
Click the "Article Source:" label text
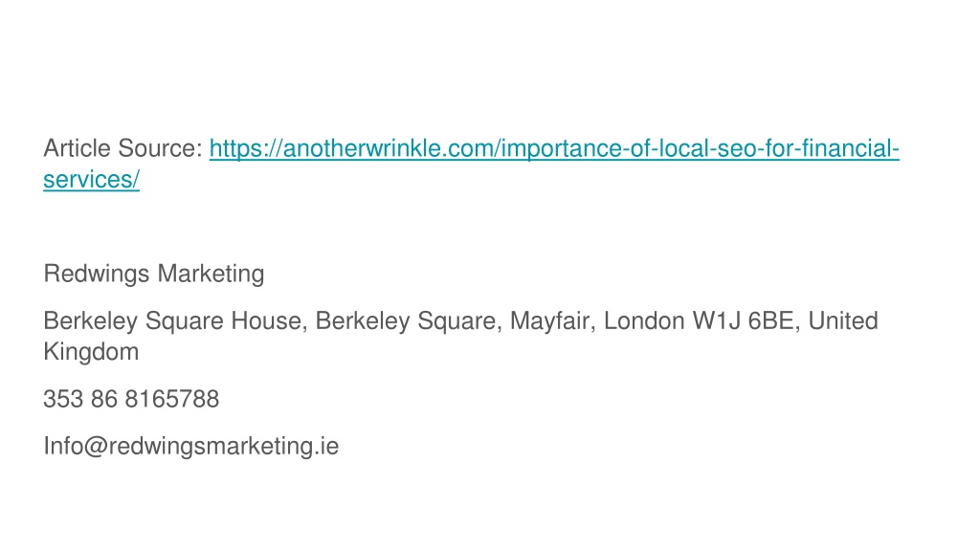pos(123,148)
